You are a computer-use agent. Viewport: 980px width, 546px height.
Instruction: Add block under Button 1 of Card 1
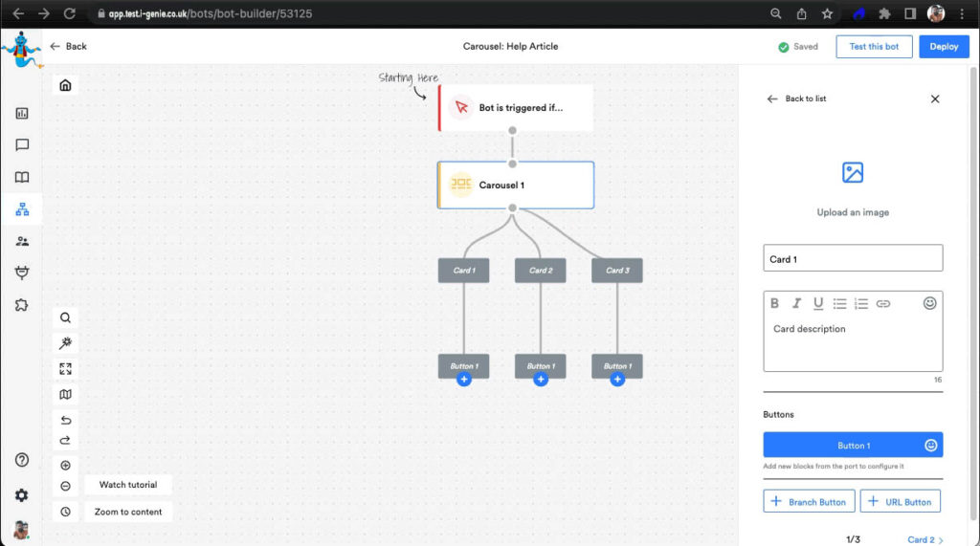pos(464,380)
